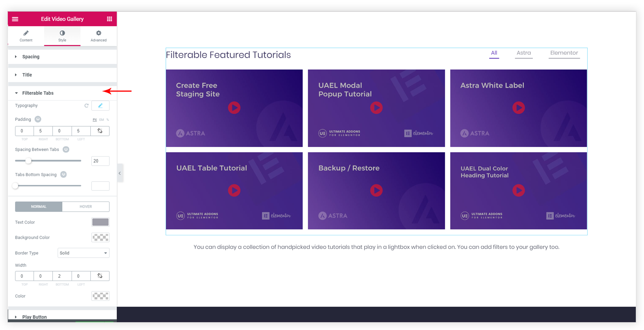
Task: Expand the Spacing section
Action: coord(62,57)
